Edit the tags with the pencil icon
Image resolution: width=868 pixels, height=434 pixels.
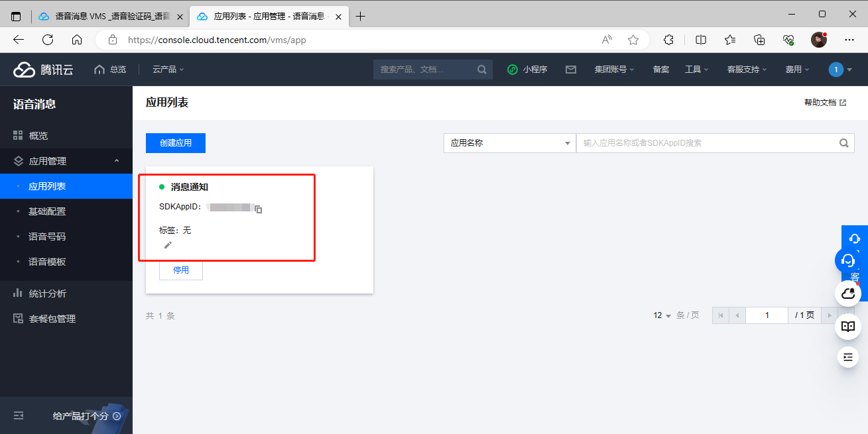168,245
